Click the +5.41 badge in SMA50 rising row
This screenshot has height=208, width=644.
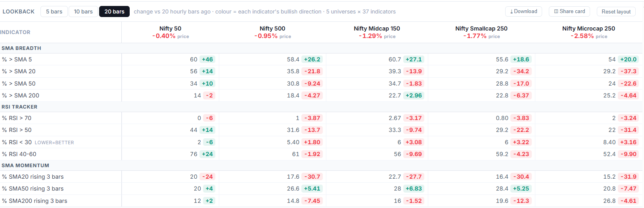pos(312,189)
